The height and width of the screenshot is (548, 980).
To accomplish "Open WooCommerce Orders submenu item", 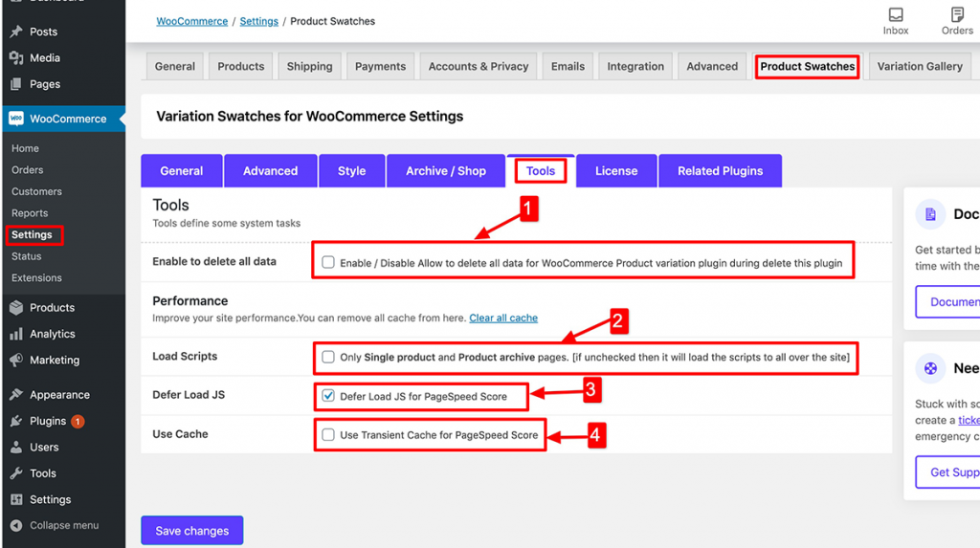I will [x=28, y=170].
